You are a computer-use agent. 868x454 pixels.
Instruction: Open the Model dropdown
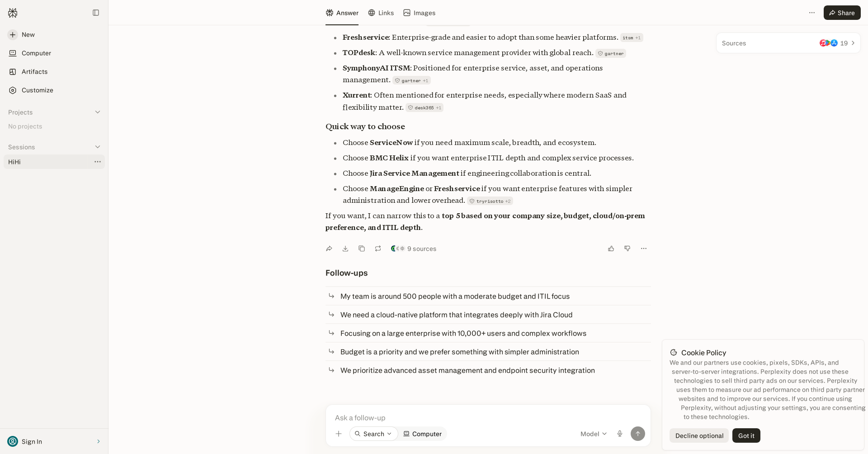[594, 434]
